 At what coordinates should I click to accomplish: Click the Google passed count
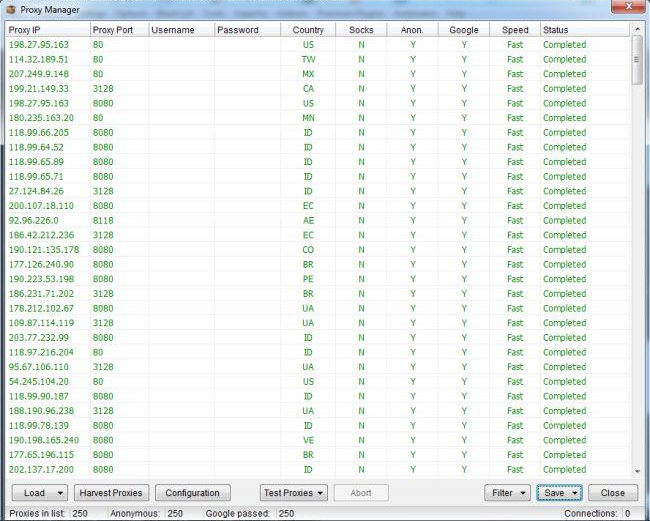click(286, 514)
